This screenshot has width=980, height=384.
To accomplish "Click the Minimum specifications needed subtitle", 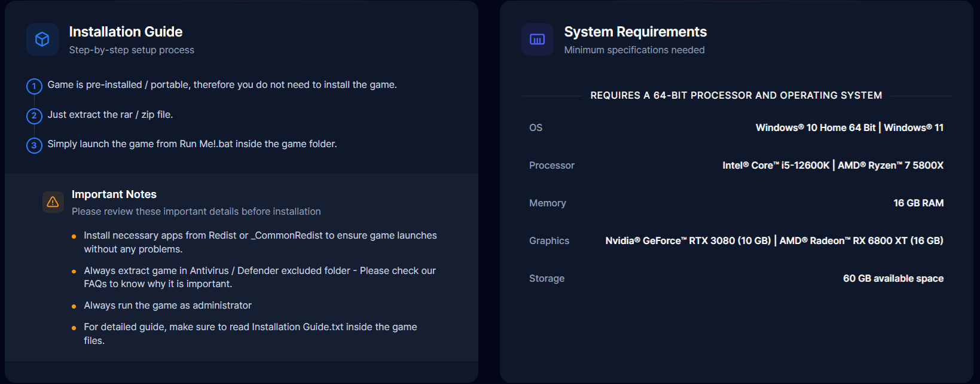I will point(634,50).
